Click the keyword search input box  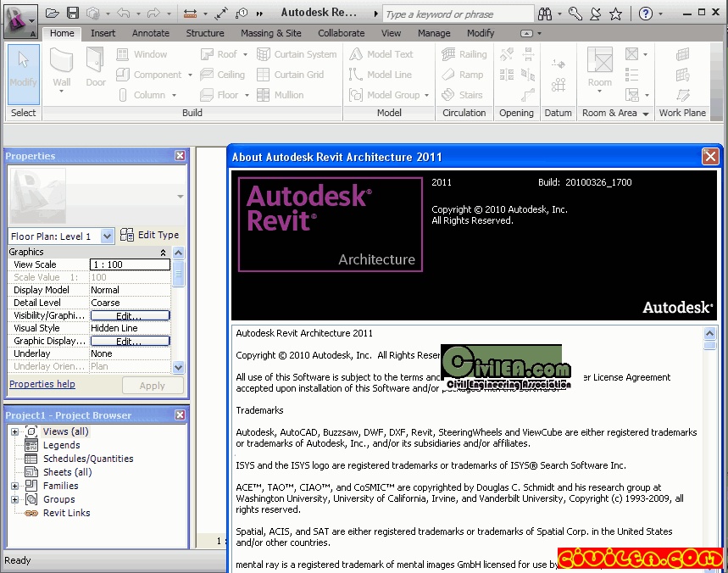pyautogui.click(x=458, y=14)
